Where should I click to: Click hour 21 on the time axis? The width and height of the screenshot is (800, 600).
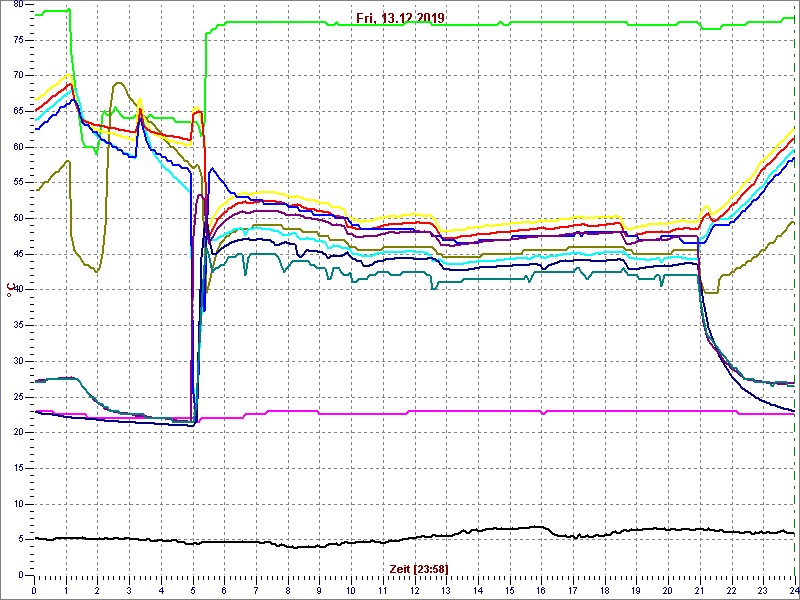tap(699, 591)
